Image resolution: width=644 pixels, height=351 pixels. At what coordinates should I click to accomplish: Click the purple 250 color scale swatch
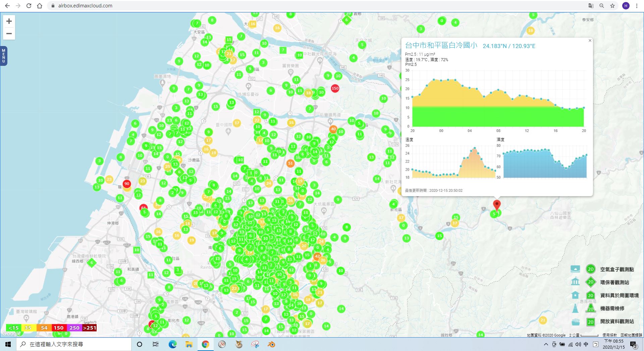tap(74, 328)
